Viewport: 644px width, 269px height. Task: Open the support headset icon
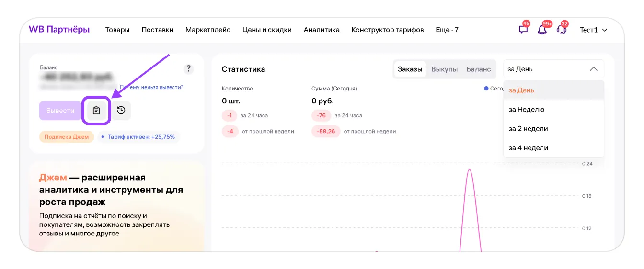[562, 29]
